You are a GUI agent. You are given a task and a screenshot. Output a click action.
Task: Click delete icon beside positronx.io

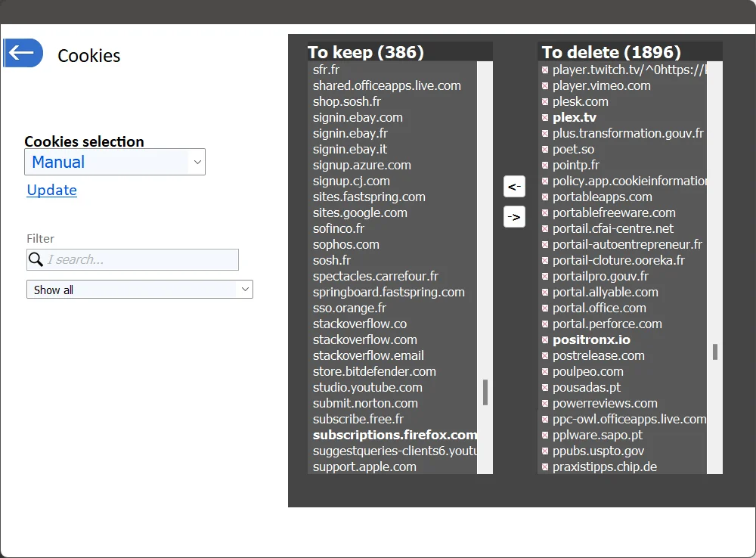(545, 340)
